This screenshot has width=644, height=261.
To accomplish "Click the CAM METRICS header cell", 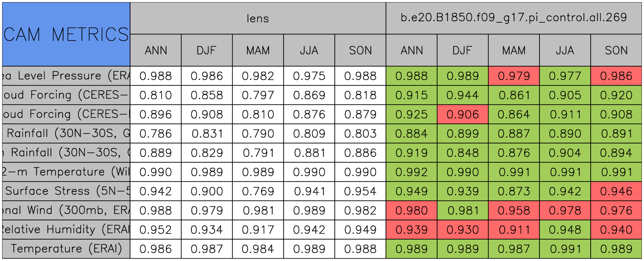I will [66, 34].
